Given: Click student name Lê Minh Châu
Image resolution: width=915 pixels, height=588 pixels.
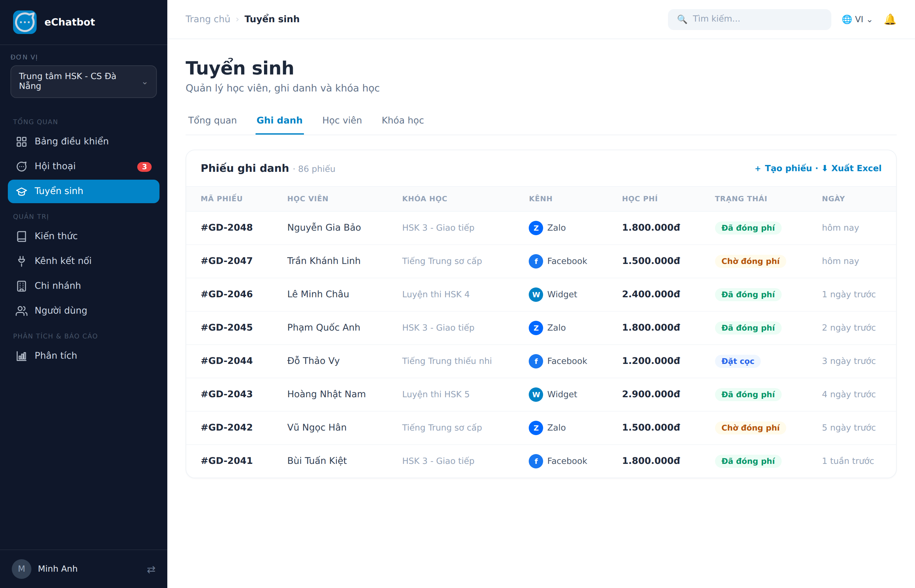Looking at the screenshot, I should point(318,294).
